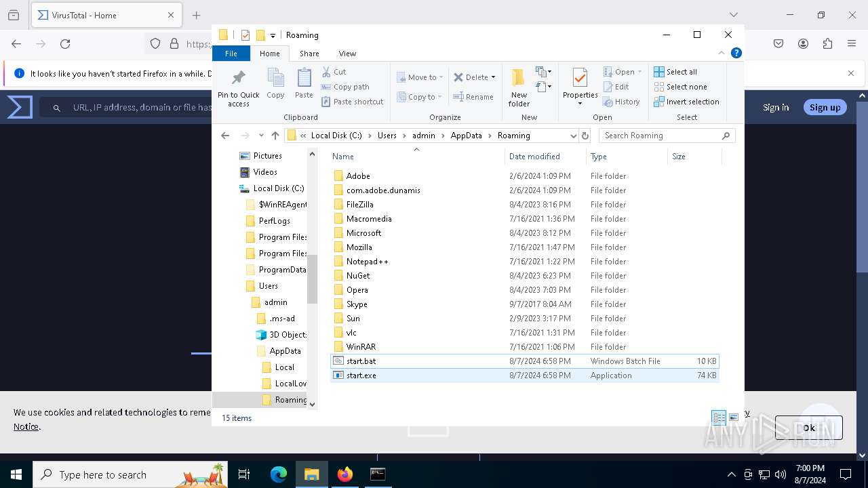Open History in the ribbon
This screenshot has height=488, width=868.
[x=622, y=102]
